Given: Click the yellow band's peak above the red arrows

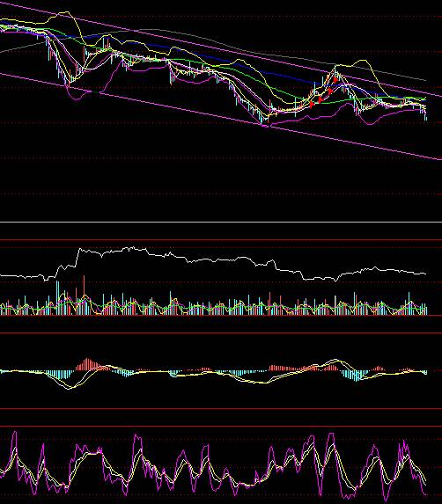Looking at the screenshot, I should 362,60.
